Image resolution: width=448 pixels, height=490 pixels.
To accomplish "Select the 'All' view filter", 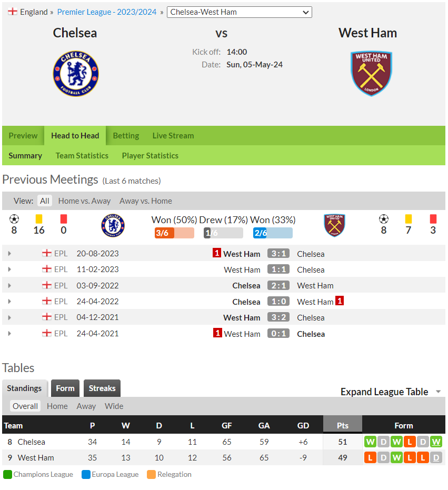I will coord(44,201).
